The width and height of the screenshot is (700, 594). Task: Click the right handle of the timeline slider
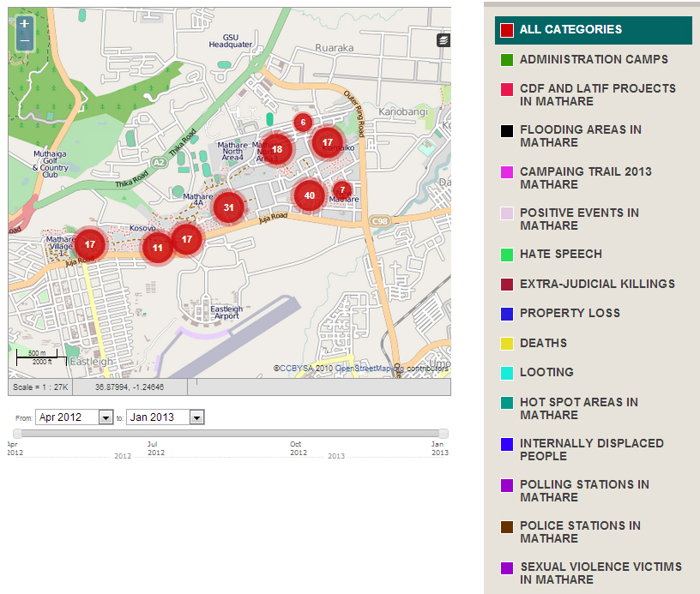click(443, 434)
